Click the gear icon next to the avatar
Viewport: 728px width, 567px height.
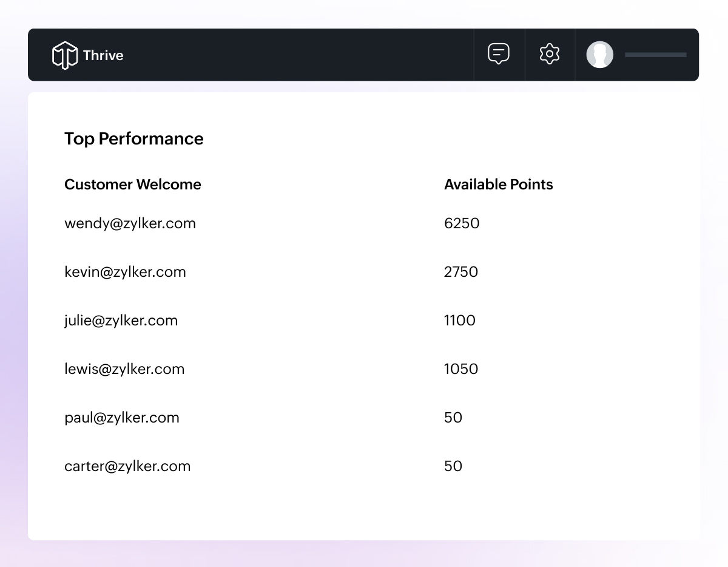(550, 54)
